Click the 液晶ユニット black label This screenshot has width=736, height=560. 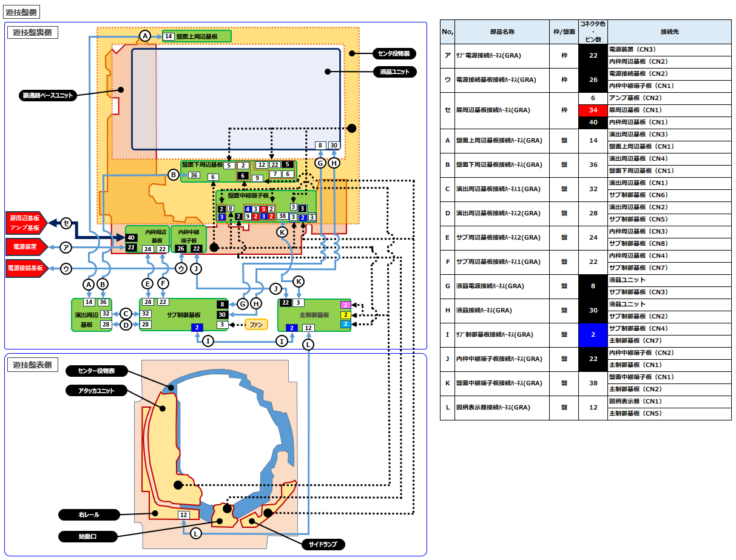click(x=394, y=72)
